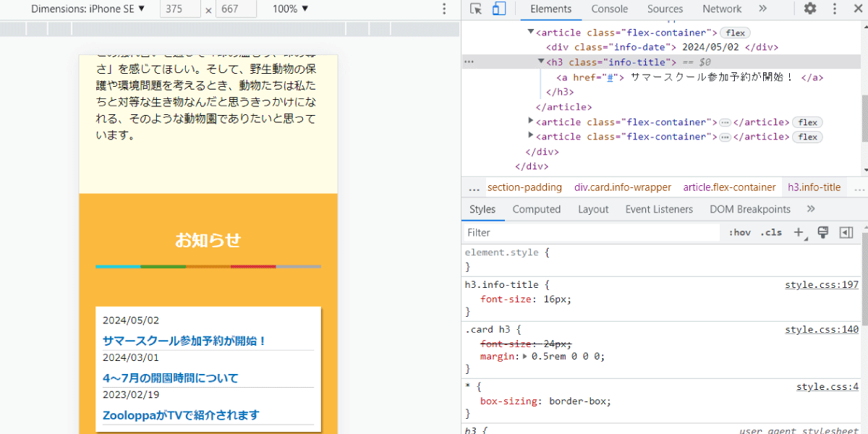This screenshot has height=434, width=868.
Task: Click the device width field showing 375
Action: click(181, 9)
